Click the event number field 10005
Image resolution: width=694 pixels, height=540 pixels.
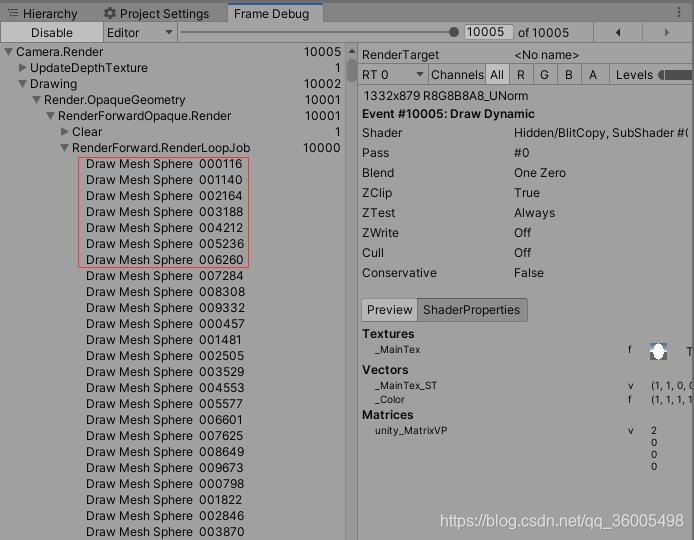coord(489,32)
